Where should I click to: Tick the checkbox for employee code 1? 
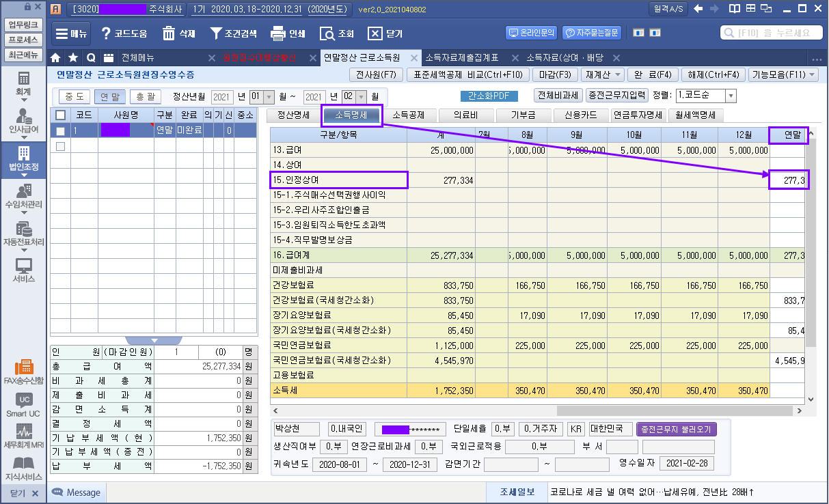60,130
